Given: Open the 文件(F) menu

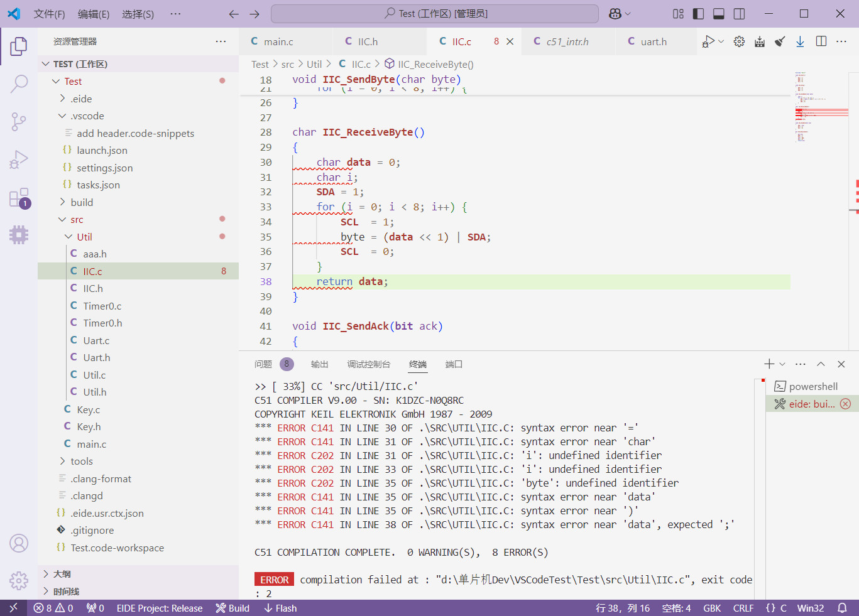Looking at the screenshot, I should pos(49,14).
